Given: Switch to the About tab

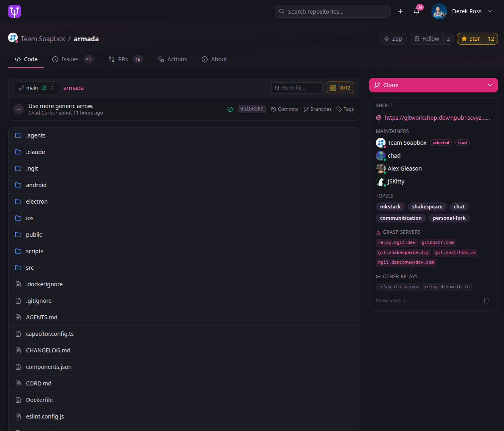Looking at the screenshot, I should (214, 59).
